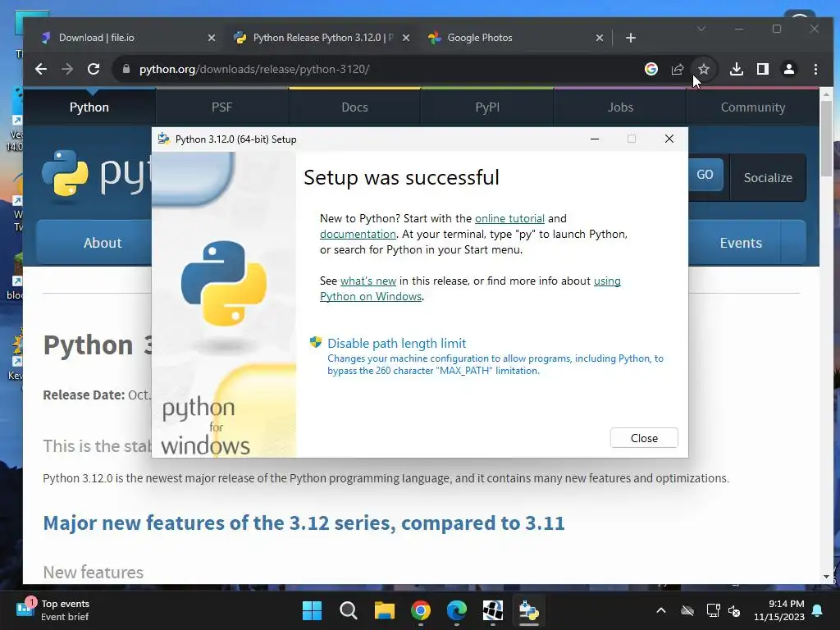Viewport: 840px width, 630px height.
Task: Open PyPI in site top navigation
Action: coord(487,107)
